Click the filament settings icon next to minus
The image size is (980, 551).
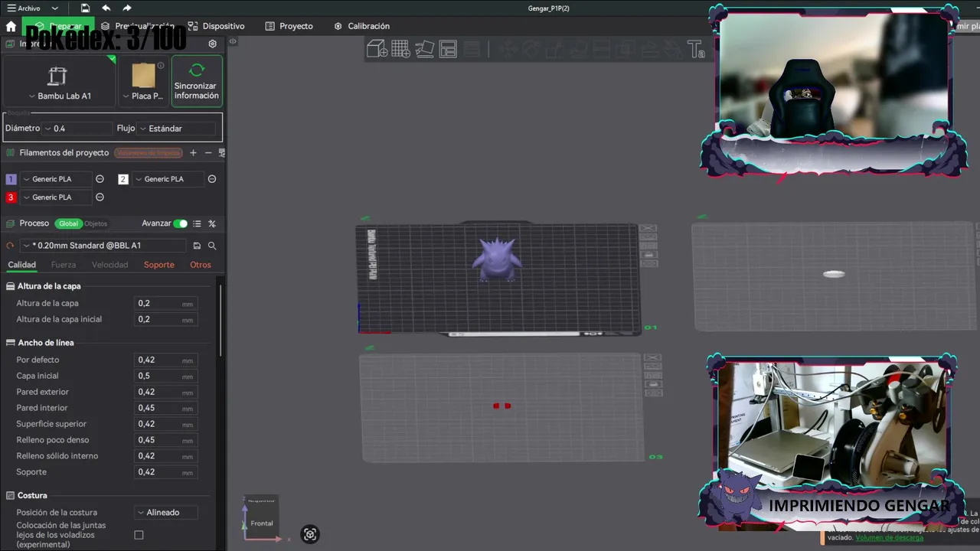point(221,153)
